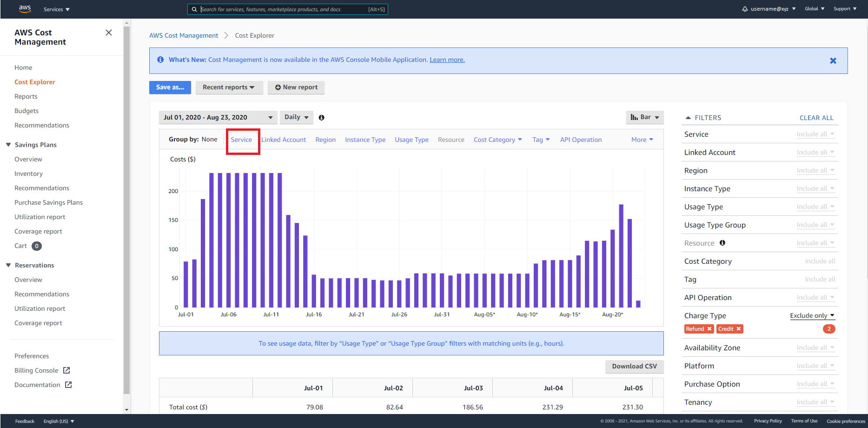This screenshot has width=868, height=428.
Task: Click the Charge Type count badge
Action: point(829,329)
